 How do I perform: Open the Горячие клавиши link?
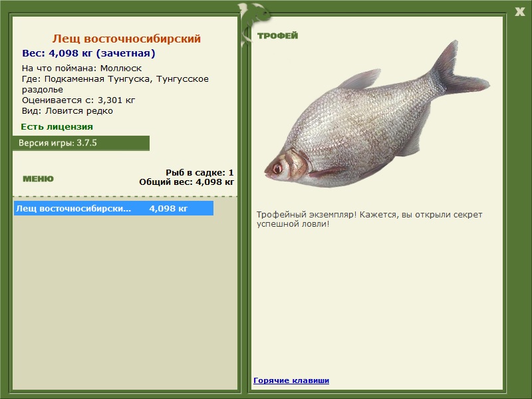click(x=291, y=380)
